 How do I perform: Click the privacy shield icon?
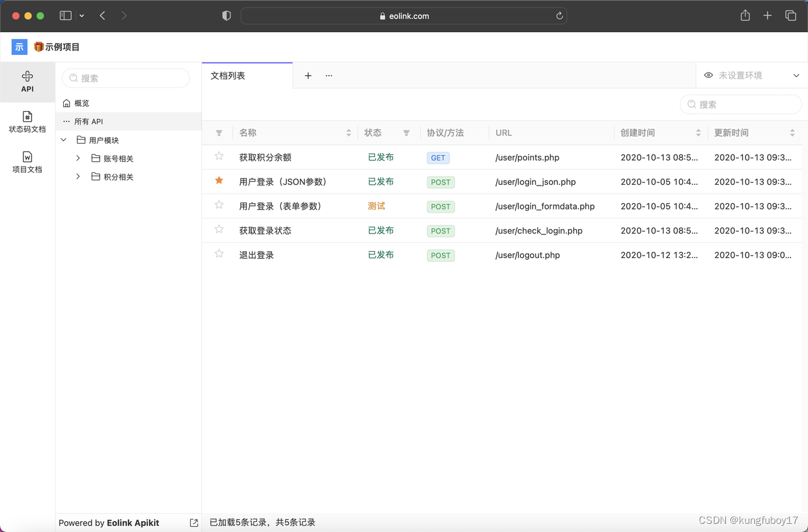[x=227, y=16]
